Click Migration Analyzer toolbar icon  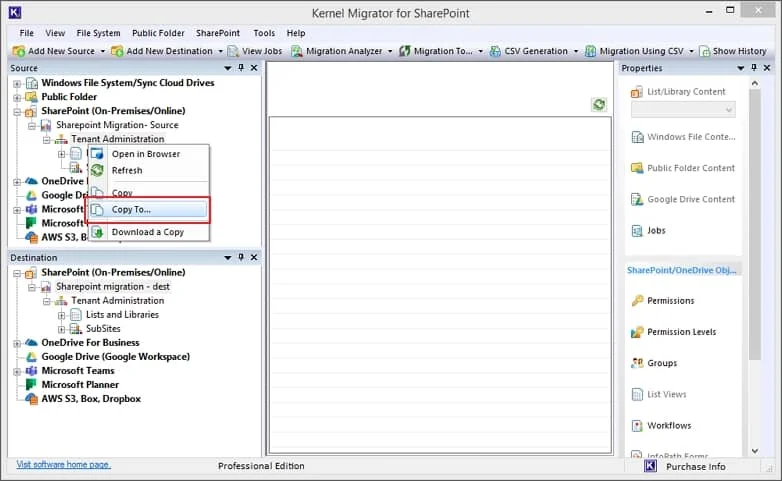[296, 51]
